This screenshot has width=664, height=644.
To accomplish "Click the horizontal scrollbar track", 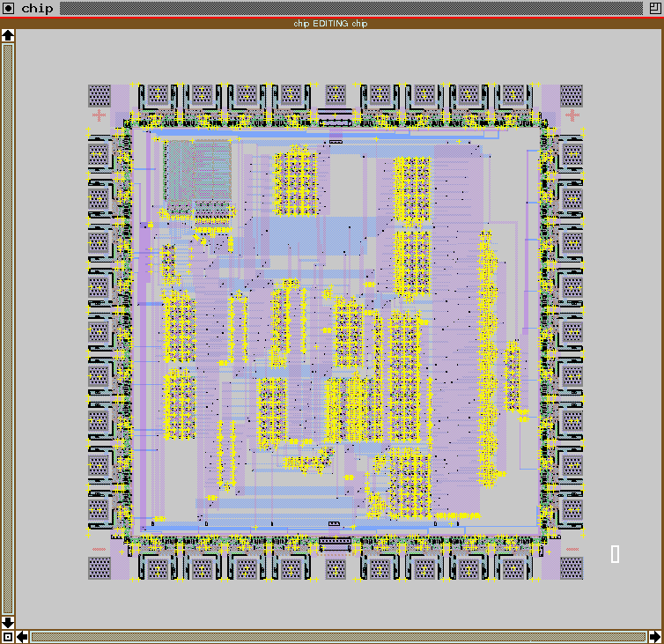I will pos(338,636).
